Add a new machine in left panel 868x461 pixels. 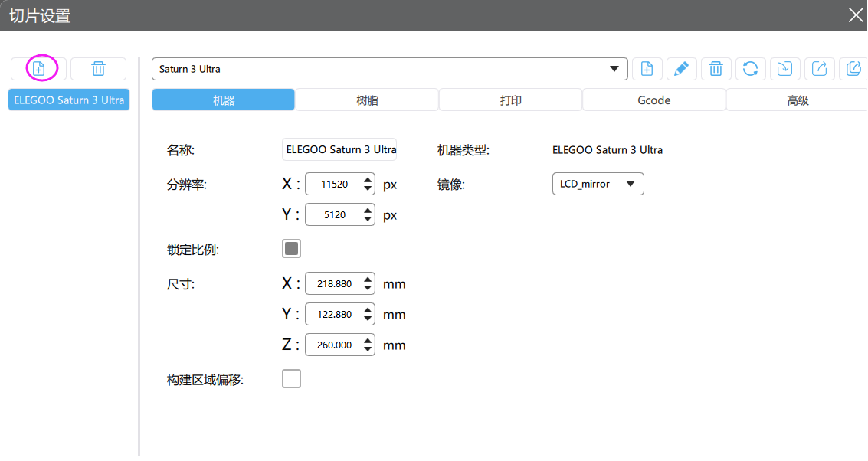(x=38, y=69)
